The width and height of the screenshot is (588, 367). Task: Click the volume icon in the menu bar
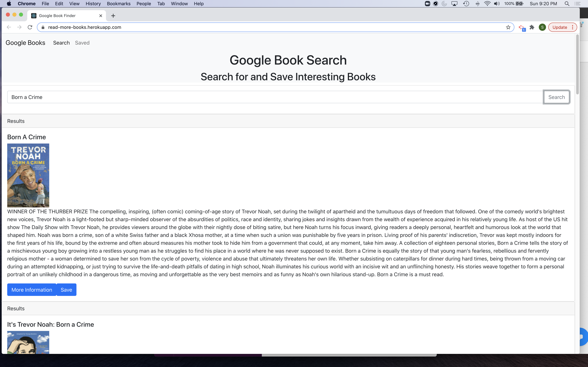(497, 3)
